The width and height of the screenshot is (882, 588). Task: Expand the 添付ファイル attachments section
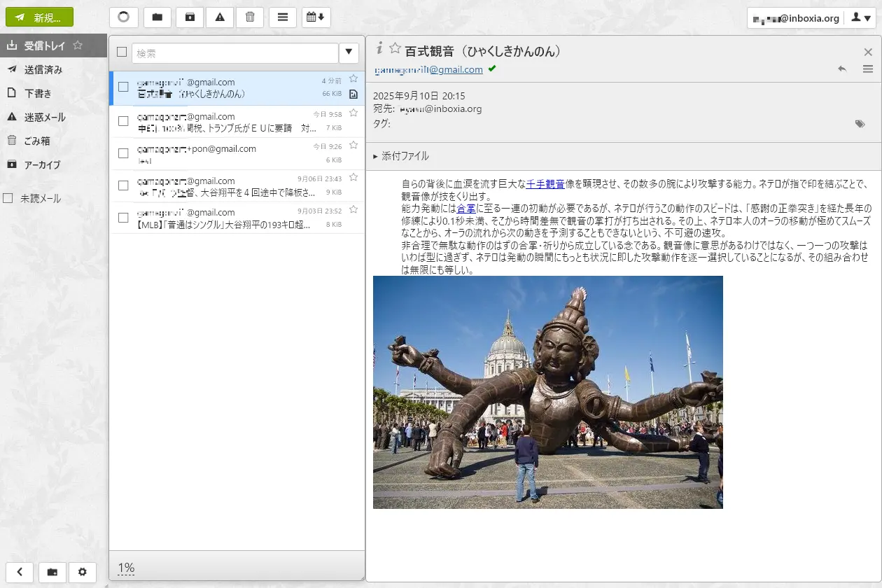pyautogui.click(x=401, y=156)
